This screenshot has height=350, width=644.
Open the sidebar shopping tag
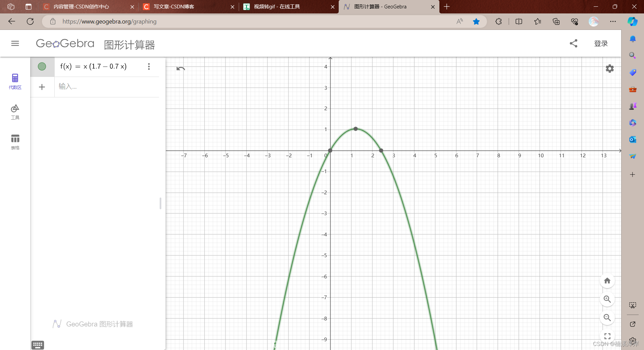point(633,72)
